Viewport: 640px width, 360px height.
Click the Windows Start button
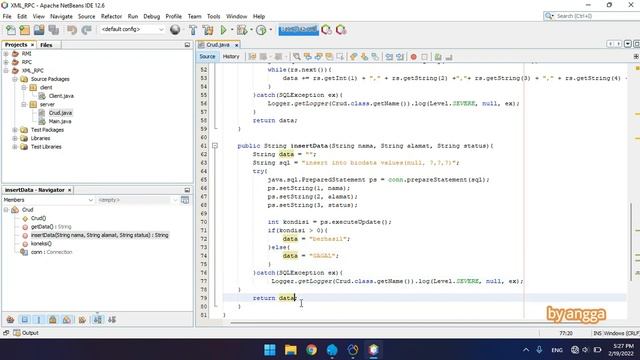(270, 350)
